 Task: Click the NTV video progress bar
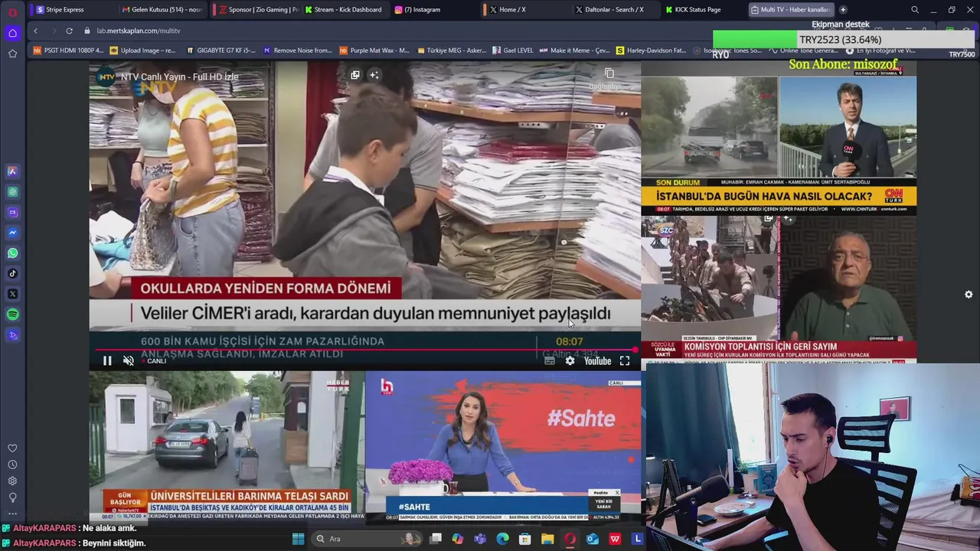click(364, 350)
